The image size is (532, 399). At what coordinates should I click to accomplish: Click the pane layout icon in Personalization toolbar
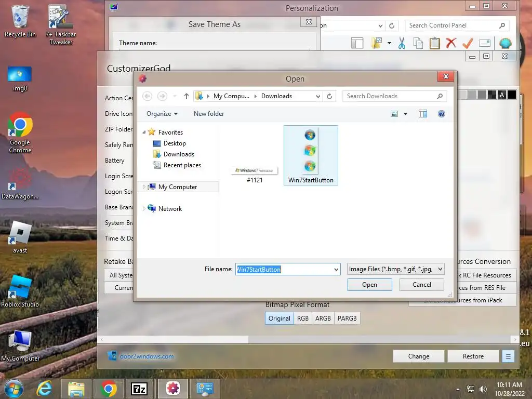[x=357, y=43]
